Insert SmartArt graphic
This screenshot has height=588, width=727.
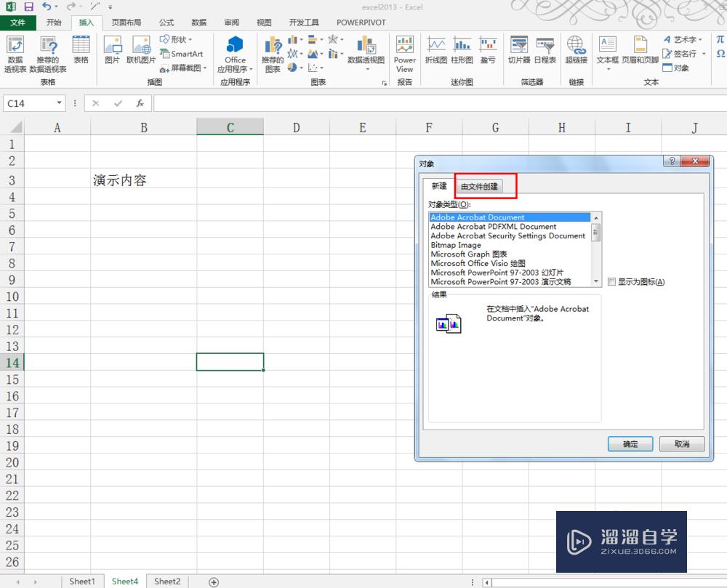click(x=181, y=54)
